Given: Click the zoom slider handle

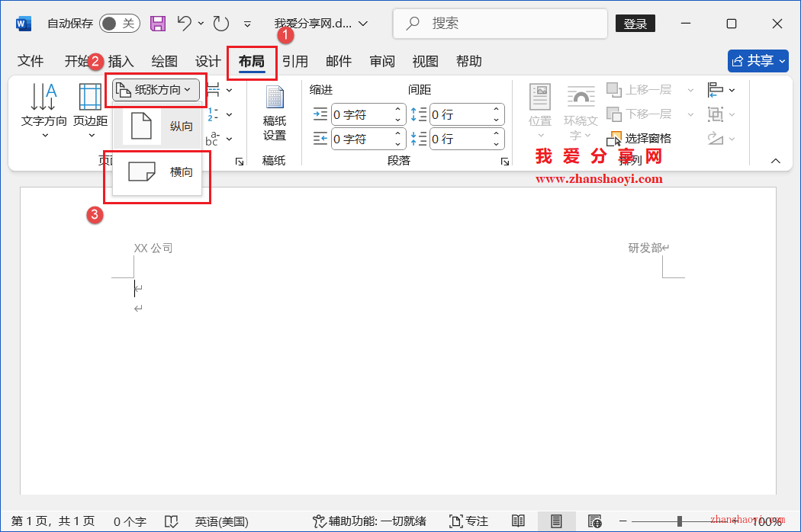Looking at the screenshot, I should point(680,521).
